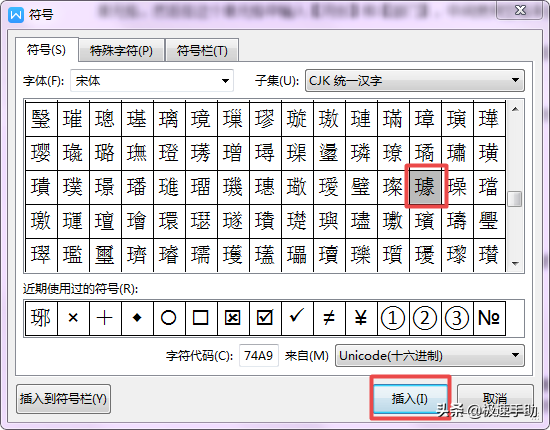
Task: Select recent symbol ✓ check mark
Action: pyautogui.click(x=297, y=318)
